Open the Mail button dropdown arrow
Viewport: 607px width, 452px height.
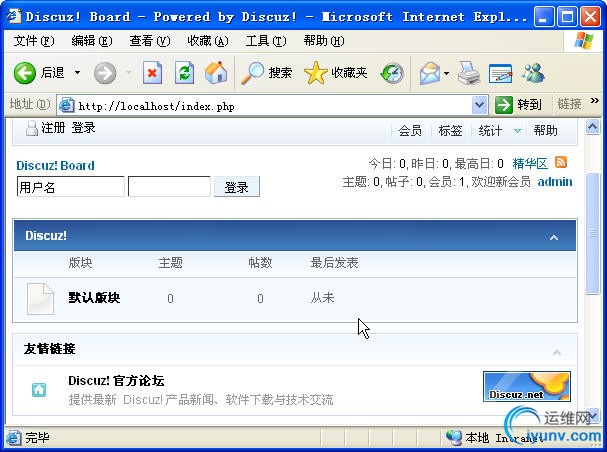coord(446,73)
